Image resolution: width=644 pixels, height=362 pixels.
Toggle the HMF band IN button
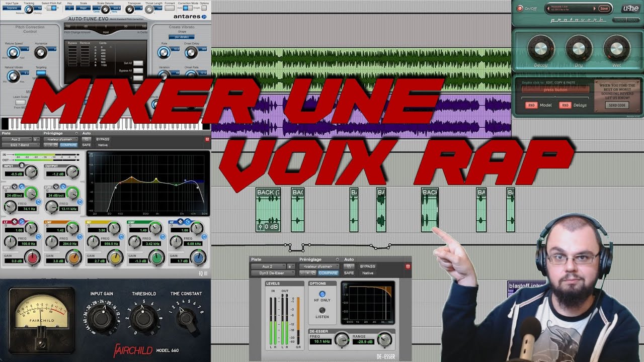click(163, 237)
